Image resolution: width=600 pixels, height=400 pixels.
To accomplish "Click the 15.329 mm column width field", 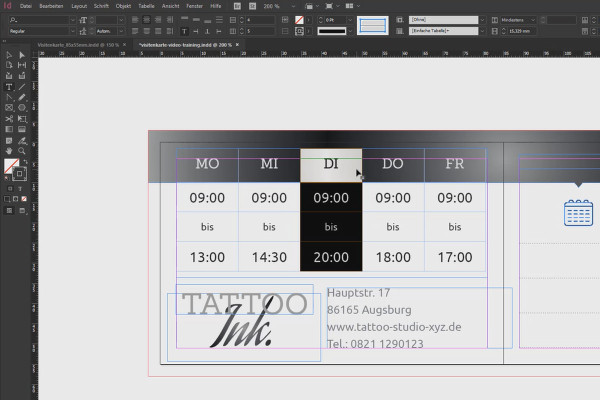I will click(522, 31).
